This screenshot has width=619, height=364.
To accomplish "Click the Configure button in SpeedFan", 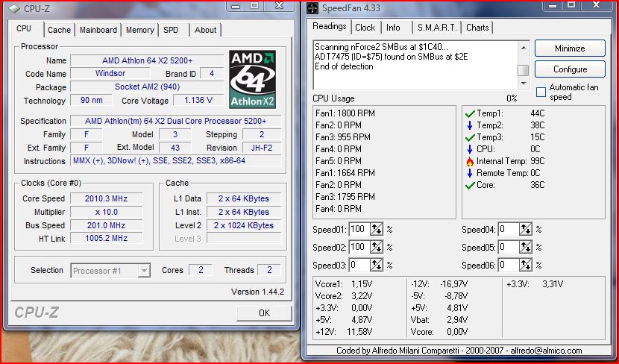I will coord(570,69).
